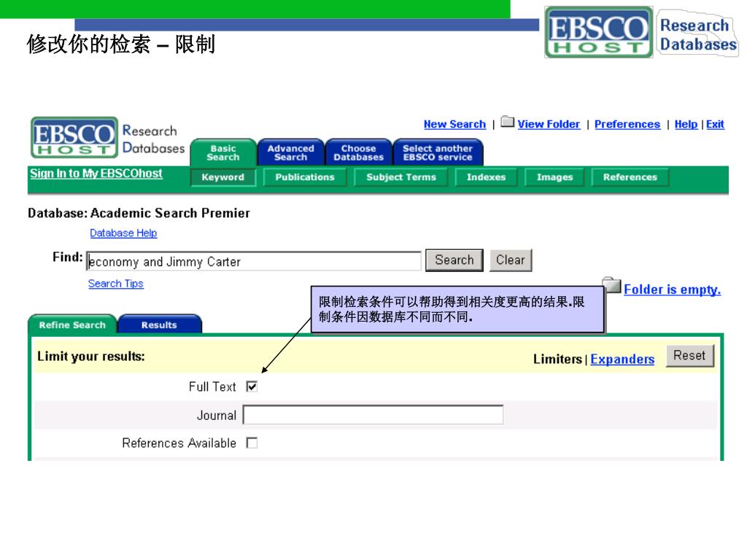The width and height of the screenshot is (747, 560).
Task: Click in the Find search field
Action: pyautogui.click(x=254, y=262)
